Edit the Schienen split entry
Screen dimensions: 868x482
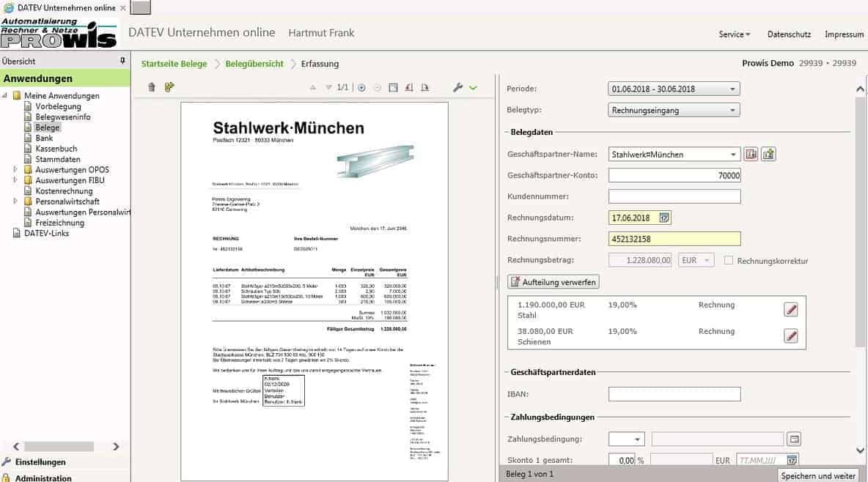click(791, 335)
